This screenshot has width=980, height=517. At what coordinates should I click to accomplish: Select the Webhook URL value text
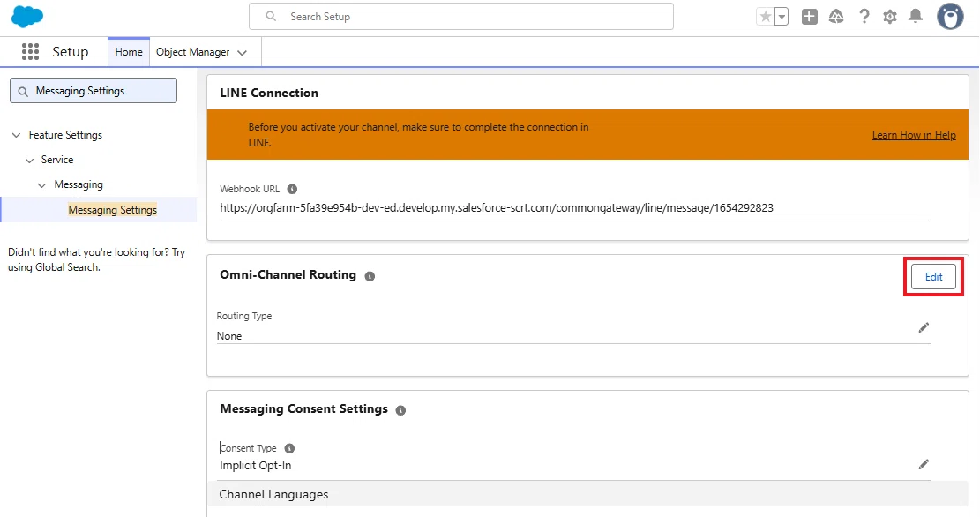click(497, 207)
